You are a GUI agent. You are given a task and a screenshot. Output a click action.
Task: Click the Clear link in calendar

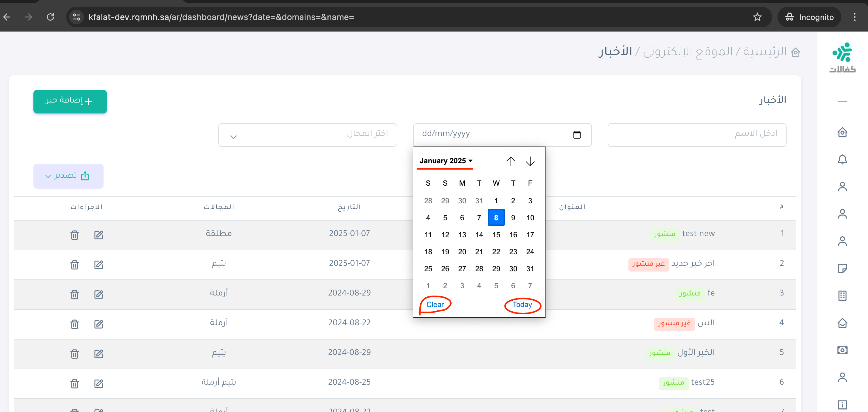pos(435,305)
